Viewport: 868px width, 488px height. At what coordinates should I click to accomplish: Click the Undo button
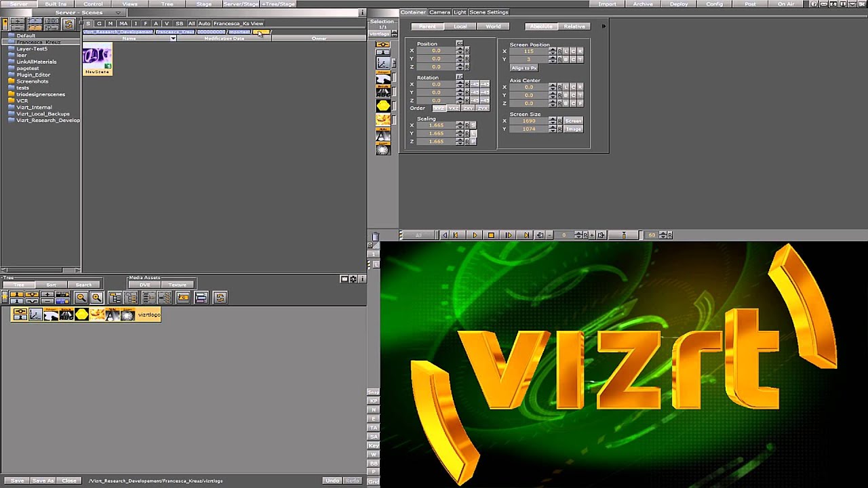pyautogui.click(x=332, y=481)
